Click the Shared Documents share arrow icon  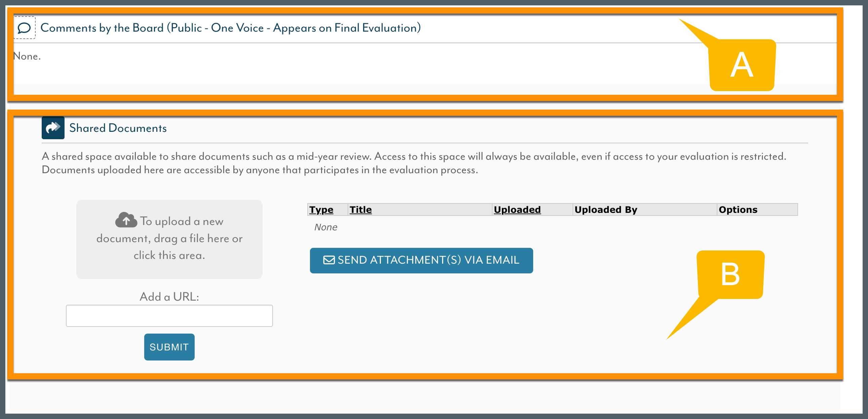click(53, 128)
